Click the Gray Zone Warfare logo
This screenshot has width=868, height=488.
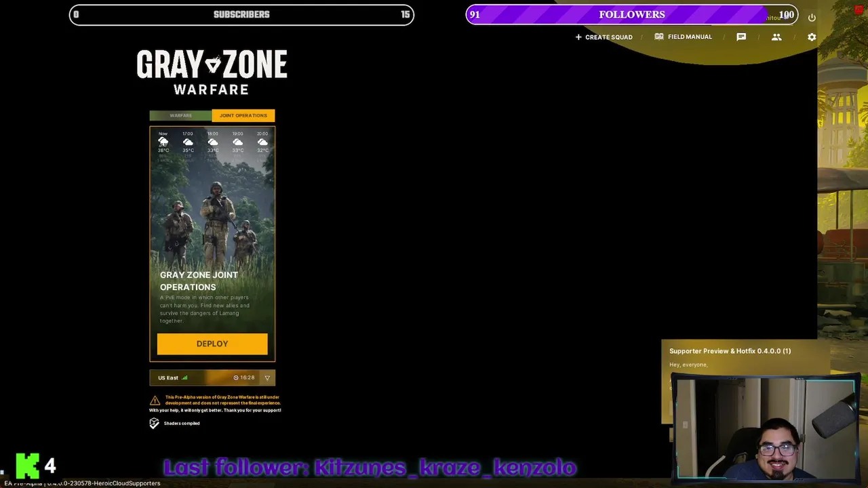point(212,73)
